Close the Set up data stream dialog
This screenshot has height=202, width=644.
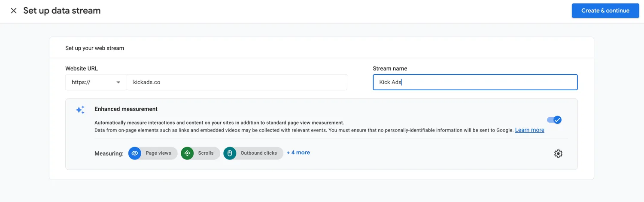tap(14, 11)
